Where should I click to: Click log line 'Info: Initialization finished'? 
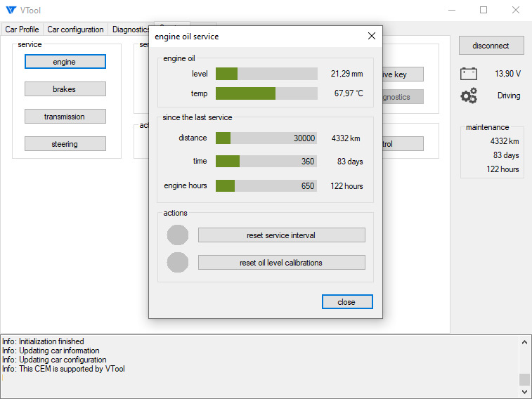[x=43, y=341]
